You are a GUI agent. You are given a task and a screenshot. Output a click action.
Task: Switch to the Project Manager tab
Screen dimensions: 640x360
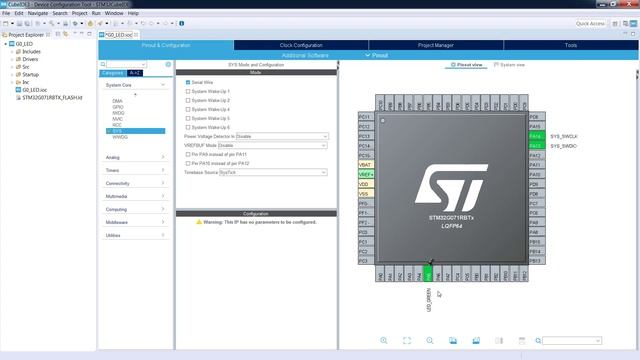436,45
